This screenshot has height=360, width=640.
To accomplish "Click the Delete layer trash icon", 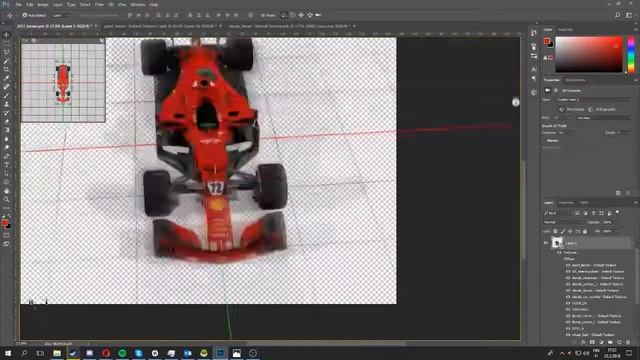I will click(628, 342).
